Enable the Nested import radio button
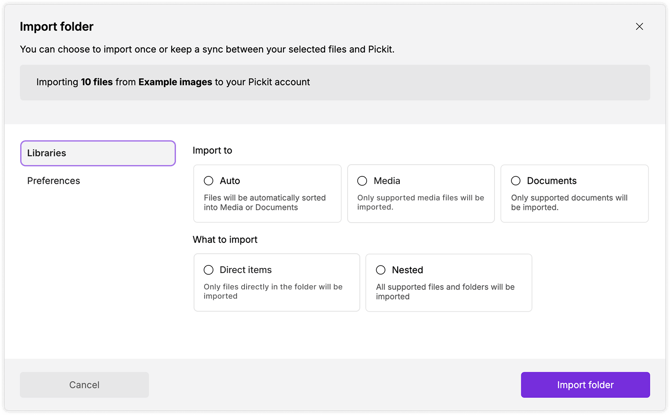This screenshot has width=670, height=415. (x=381, y=270)
